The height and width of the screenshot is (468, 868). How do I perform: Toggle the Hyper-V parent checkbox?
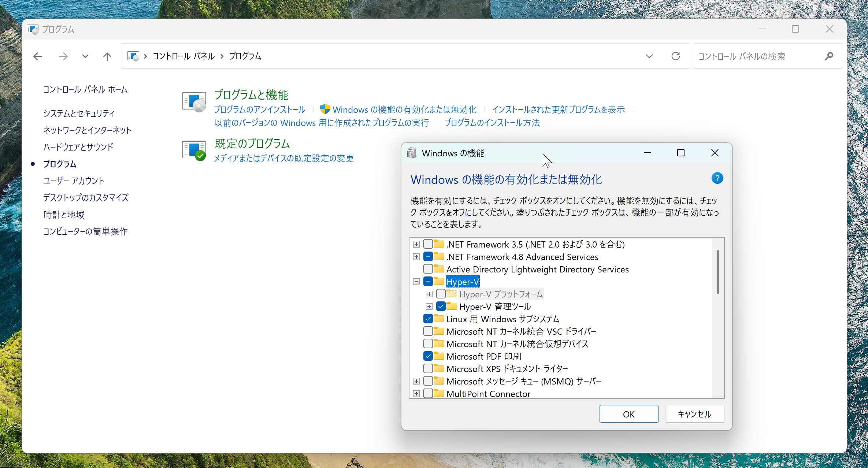[428, 282]
